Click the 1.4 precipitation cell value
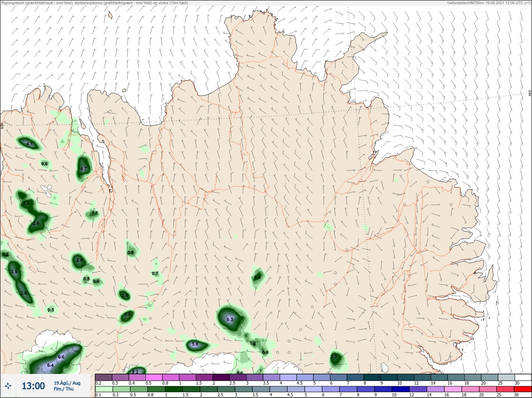The width and height of the screenshot is (532, 398). point(258,277)
